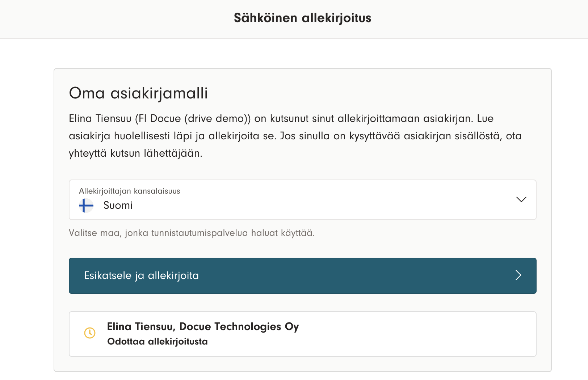Click the Finnish flag icon

[86, 206]
